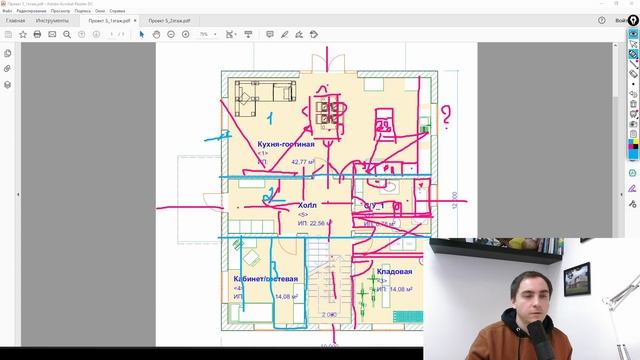The height and width of the screenshot is (360, 640).
Task: Toggle drawing visibility eye in overlay toolbar
Action: [633, 33]
